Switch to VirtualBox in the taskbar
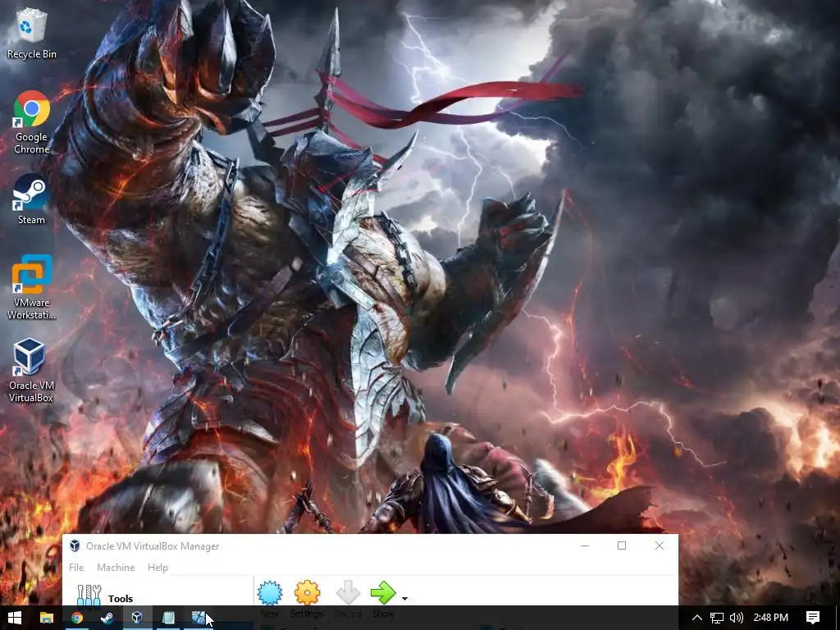840x630 pixels. (x=137, y=618)
